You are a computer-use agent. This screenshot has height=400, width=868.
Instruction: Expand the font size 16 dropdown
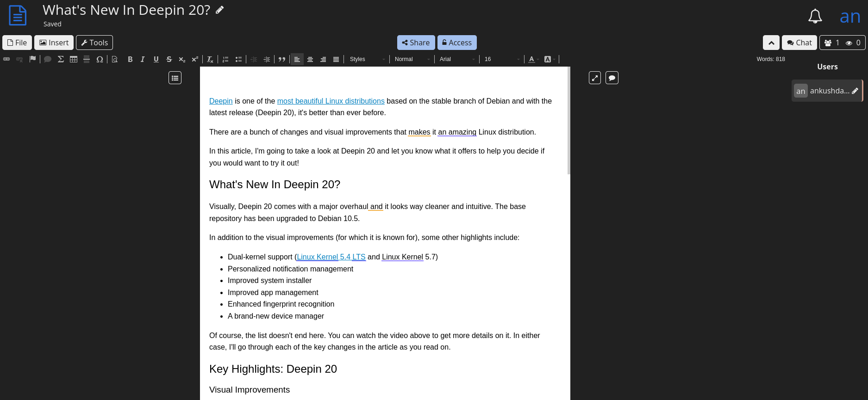click(x=502, y=59)
